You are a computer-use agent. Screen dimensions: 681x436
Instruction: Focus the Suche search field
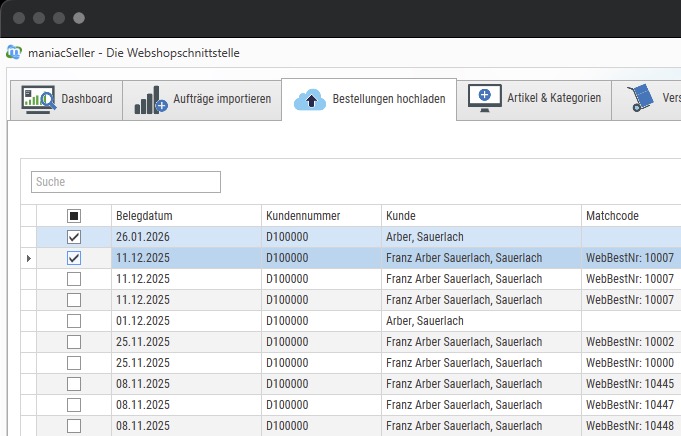[126, 182]
